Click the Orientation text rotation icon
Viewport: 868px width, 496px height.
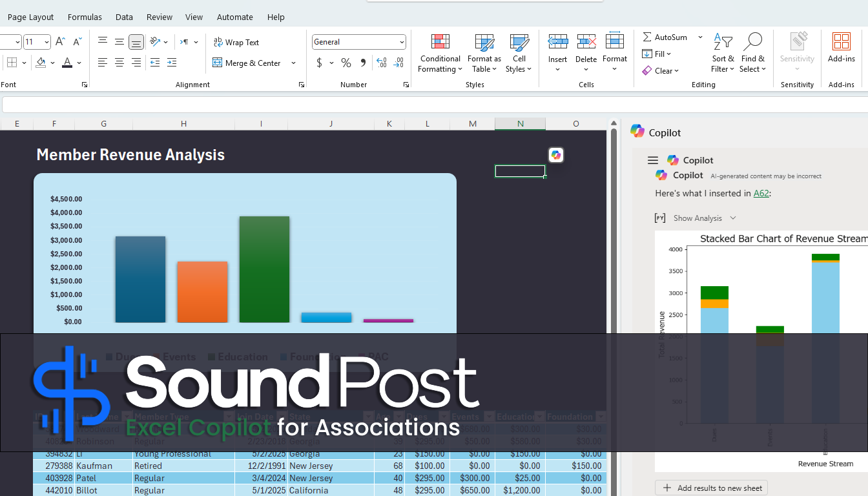pos(155,42)
